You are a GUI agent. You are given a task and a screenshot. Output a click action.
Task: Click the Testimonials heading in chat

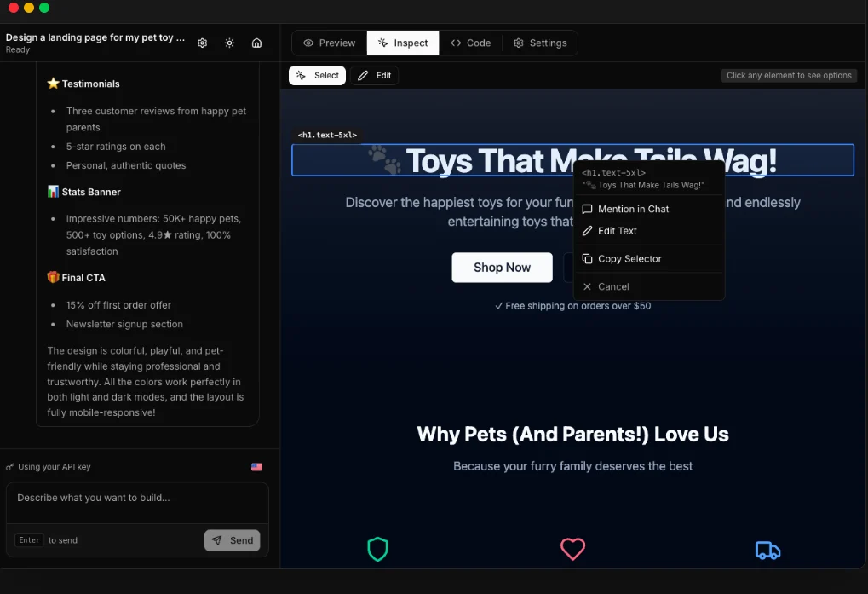pyautogui.click(x=91, y=84)
